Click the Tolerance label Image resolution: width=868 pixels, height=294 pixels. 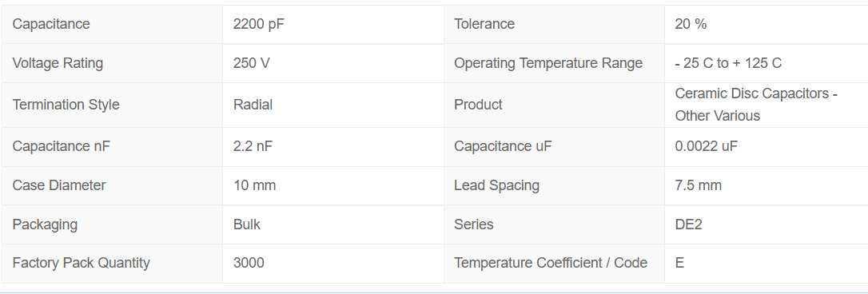[x=484, y=24]
